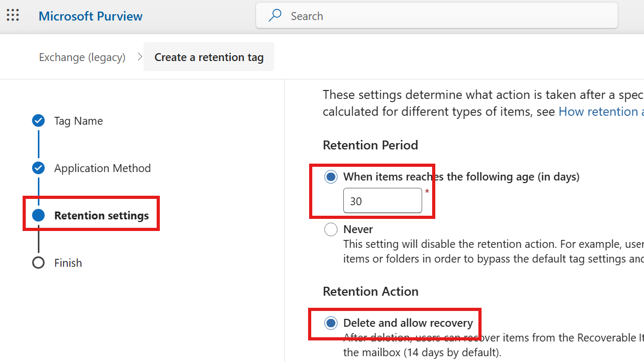Image resolution: width=644 pixels, height=362 pixels.
Task: Click the days input showing 30
Action: [x=382, y=200]
